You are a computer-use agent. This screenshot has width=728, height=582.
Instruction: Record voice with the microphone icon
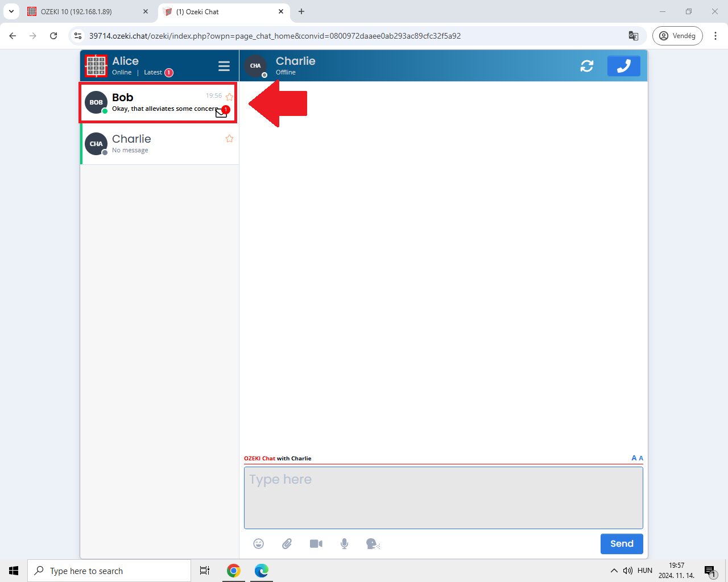coord(345,544)
